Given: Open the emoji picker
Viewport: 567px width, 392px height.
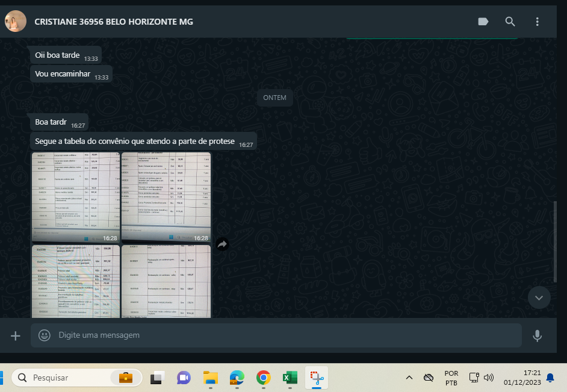Looking at the screenshot, I should [x=45, y=335].
